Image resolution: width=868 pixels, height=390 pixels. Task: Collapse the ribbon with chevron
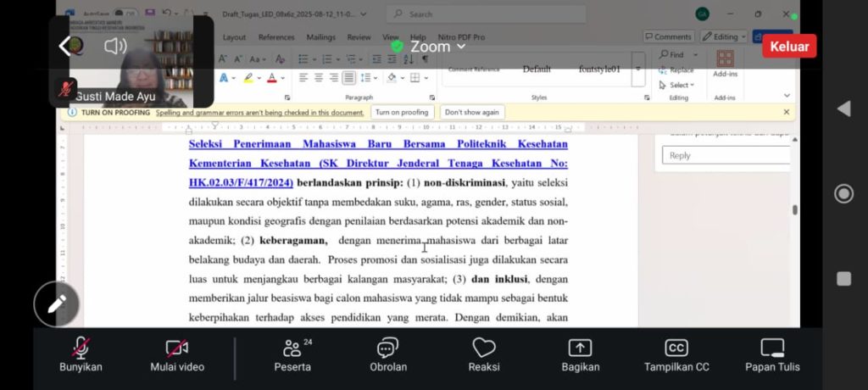point(787,96)
